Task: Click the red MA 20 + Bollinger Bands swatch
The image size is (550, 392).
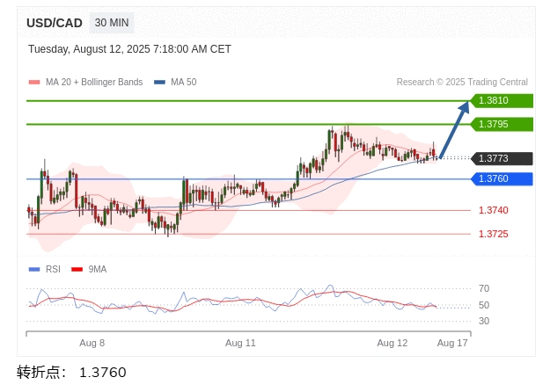Action: point(34,83)
